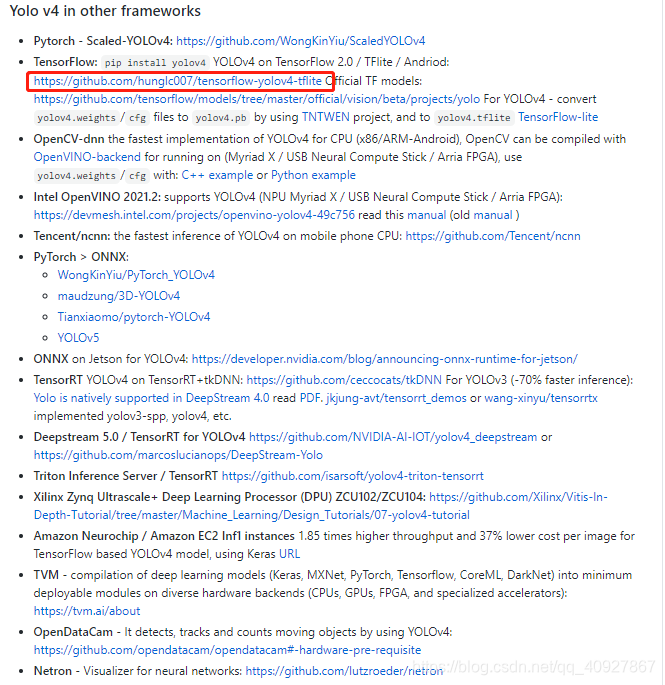Open the wang-xinyu/tensorrtx link
This screenshot has height=685, width=665.
pyautogui.click(x=541, y=398)
